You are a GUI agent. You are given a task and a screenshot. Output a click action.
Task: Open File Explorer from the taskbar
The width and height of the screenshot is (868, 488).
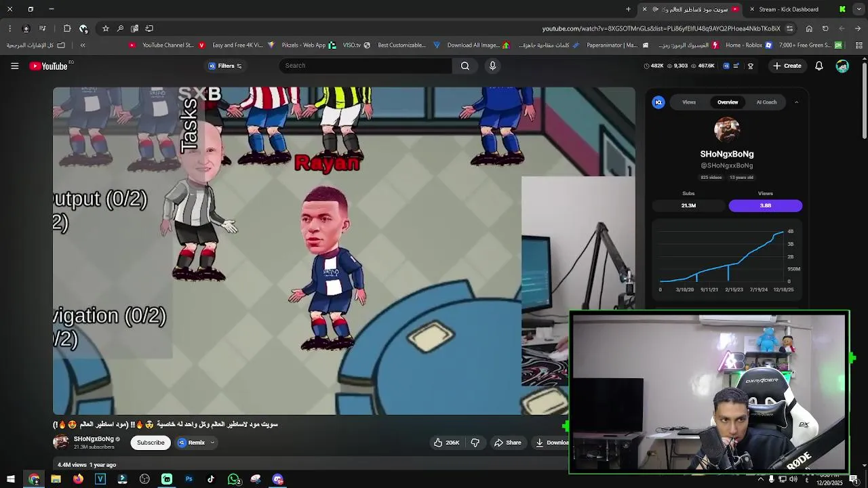pyautogui.click(x=56, y=479)
